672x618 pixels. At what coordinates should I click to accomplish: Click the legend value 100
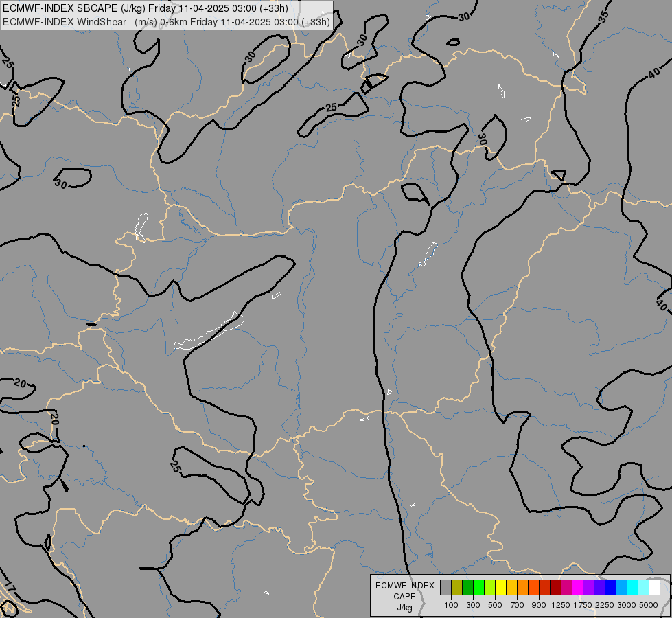pyautogui.click(x=451, y=605)
